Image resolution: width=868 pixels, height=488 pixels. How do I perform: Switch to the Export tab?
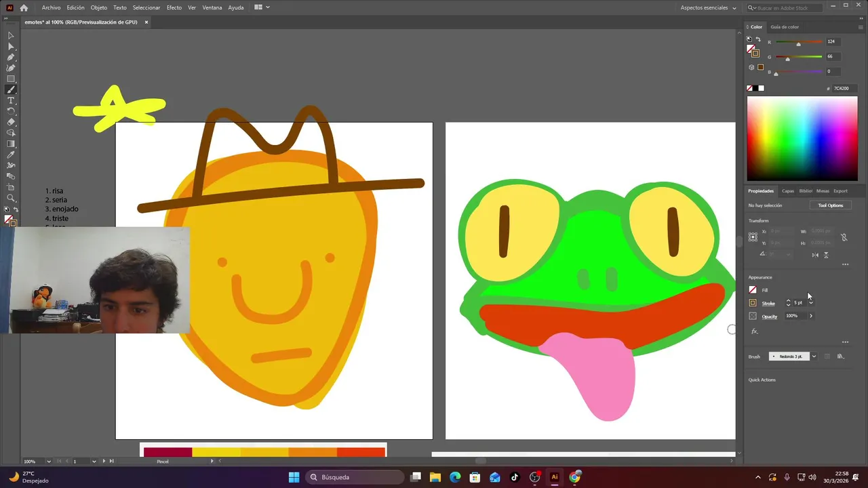point(840,191)
